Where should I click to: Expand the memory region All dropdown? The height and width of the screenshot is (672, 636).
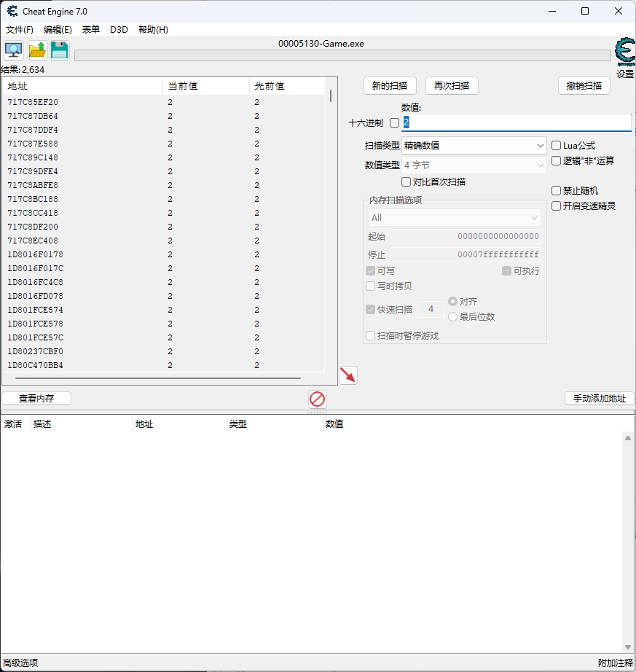coord(455,218)
